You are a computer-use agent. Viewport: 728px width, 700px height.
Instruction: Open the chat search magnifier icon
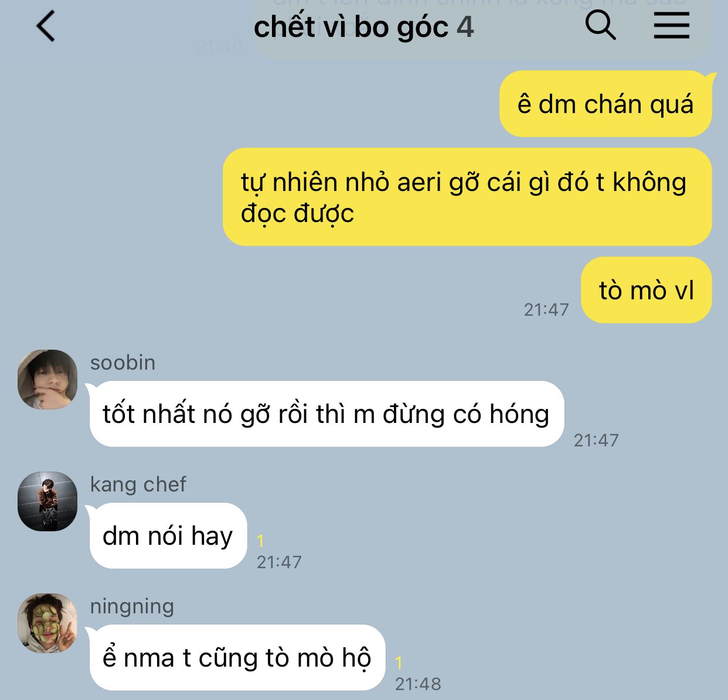[601, 26]
